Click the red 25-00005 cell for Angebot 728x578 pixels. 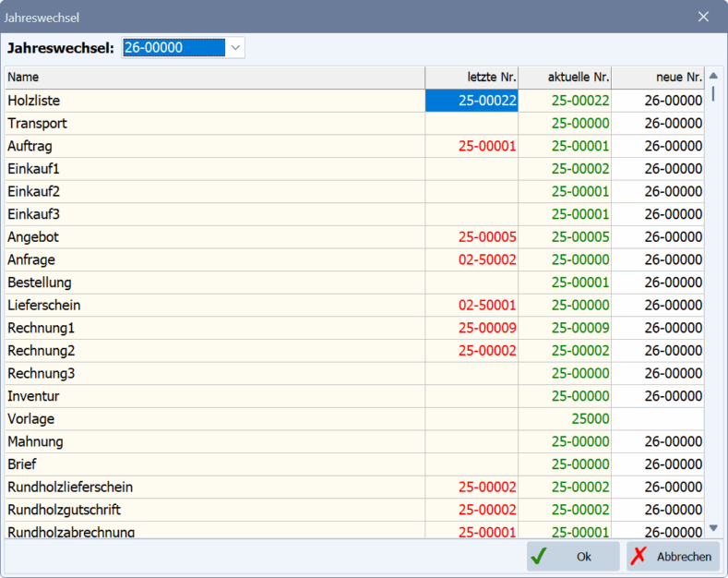point(487,237)
